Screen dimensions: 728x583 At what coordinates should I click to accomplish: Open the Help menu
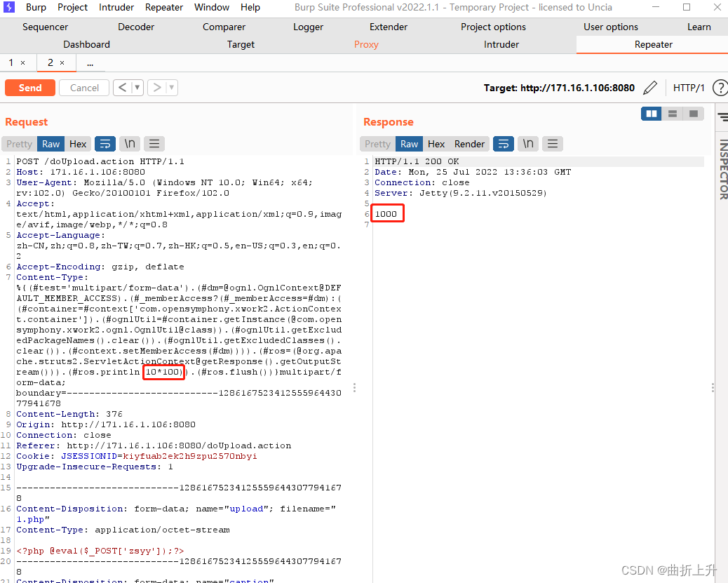250,8
